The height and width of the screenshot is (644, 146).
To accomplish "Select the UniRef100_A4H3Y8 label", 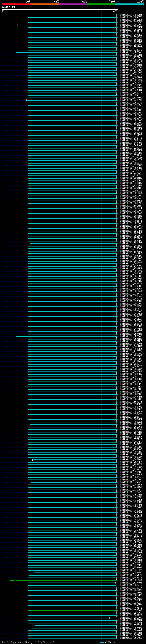I will click(131, 578).
